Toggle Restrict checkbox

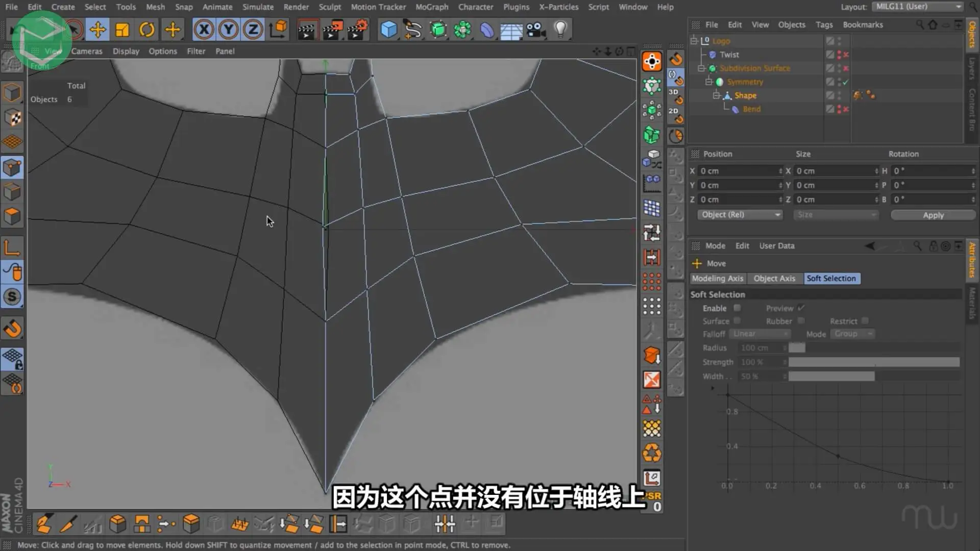point(865,320)
